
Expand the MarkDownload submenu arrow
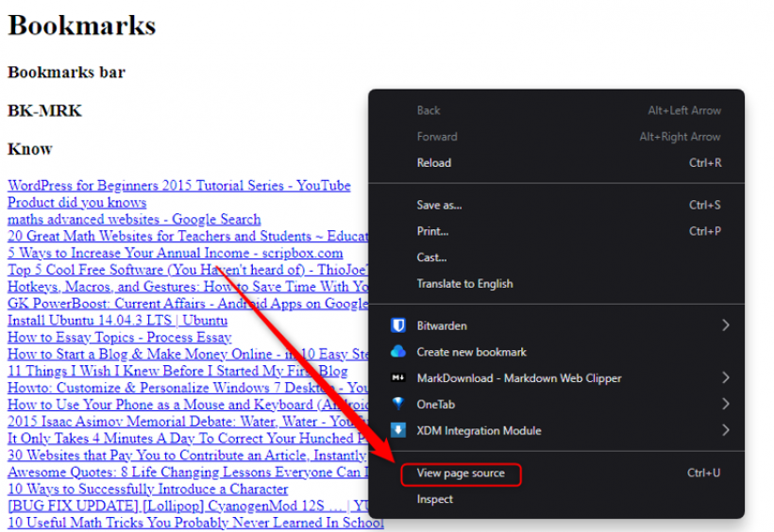pos(725,378)
